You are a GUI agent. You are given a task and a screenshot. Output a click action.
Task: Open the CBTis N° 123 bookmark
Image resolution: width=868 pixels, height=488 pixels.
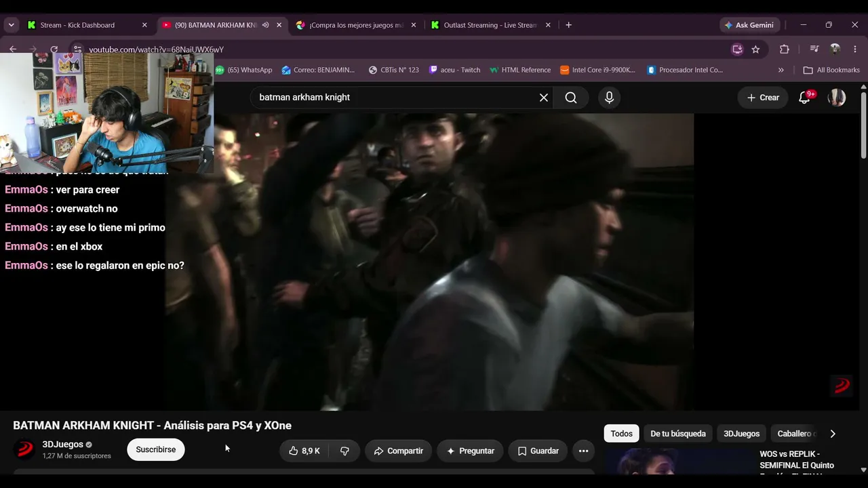[x=393, y=70]
